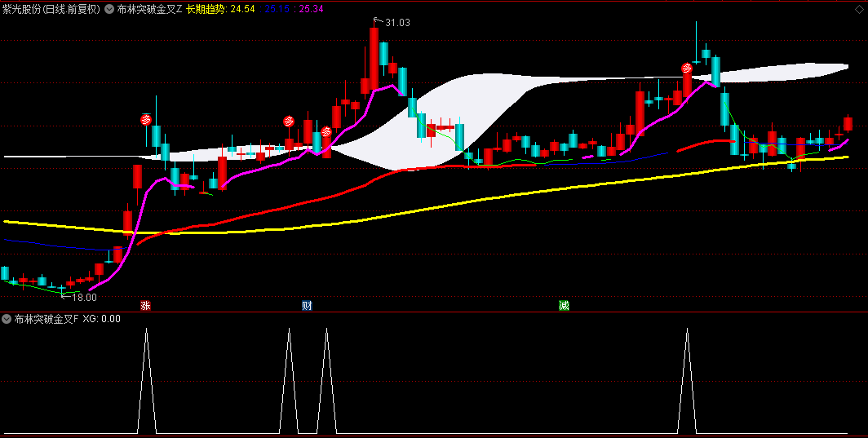Click the 18.00 low price label
The image size is (868, 438).
pos(84,298)
